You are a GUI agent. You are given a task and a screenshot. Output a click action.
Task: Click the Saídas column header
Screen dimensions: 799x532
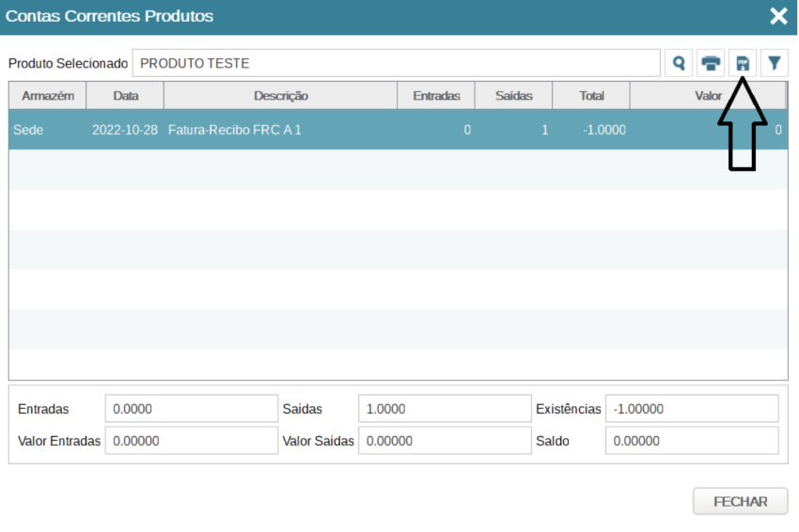click(x=513, y=96)
